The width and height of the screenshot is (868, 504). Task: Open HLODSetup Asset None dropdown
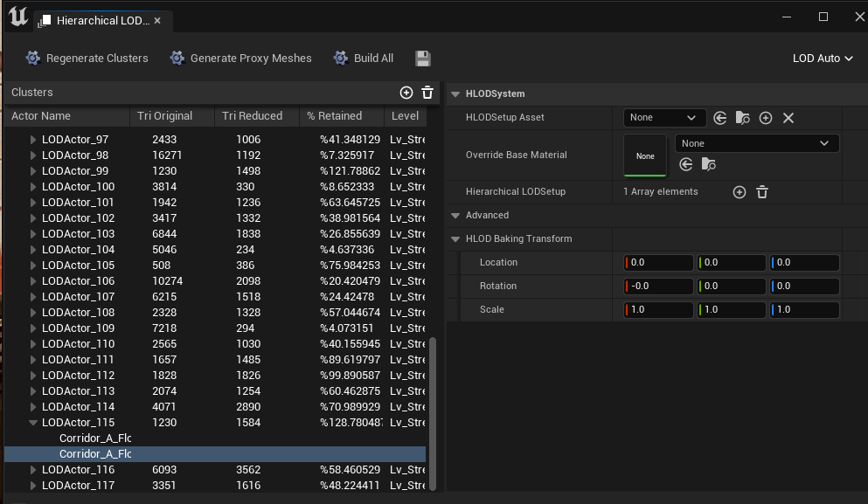click(x=664, y=117)
